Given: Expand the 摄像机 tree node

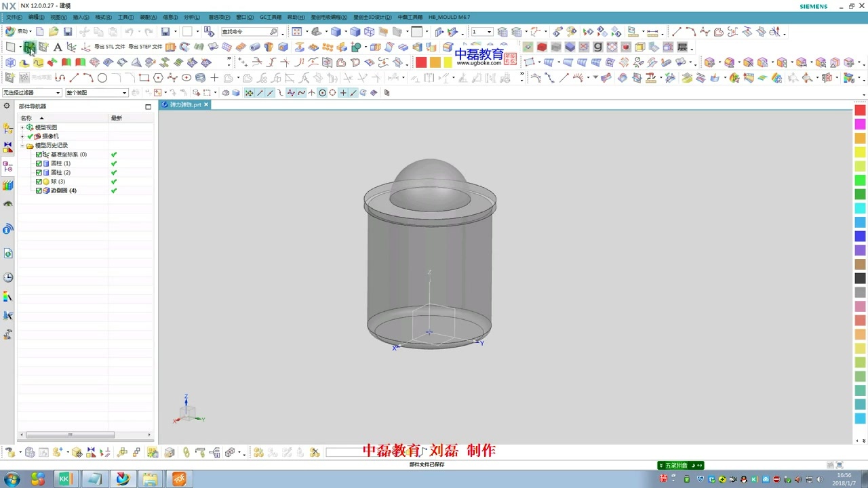Looking at the screenshot, I should [x=22, y=136].
